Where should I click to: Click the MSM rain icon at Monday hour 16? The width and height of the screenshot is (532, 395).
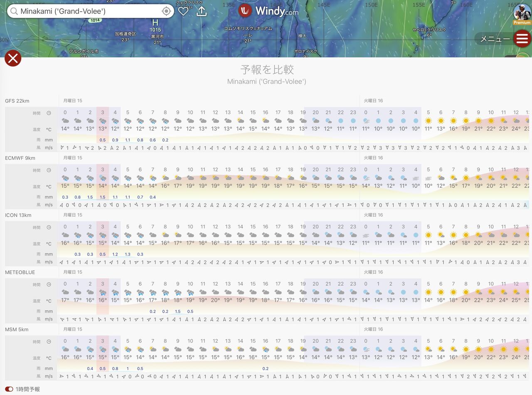click(x=266, y=349)
